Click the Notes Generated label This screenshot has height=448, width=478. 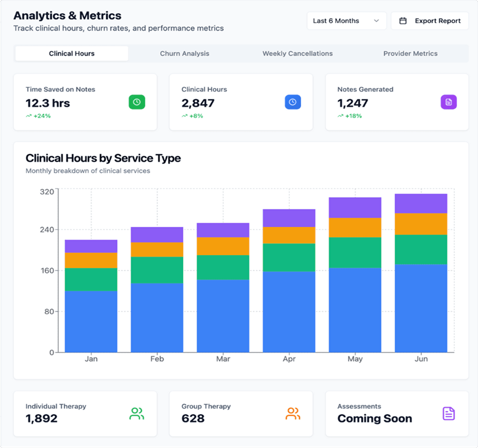(x=365, y=89)
